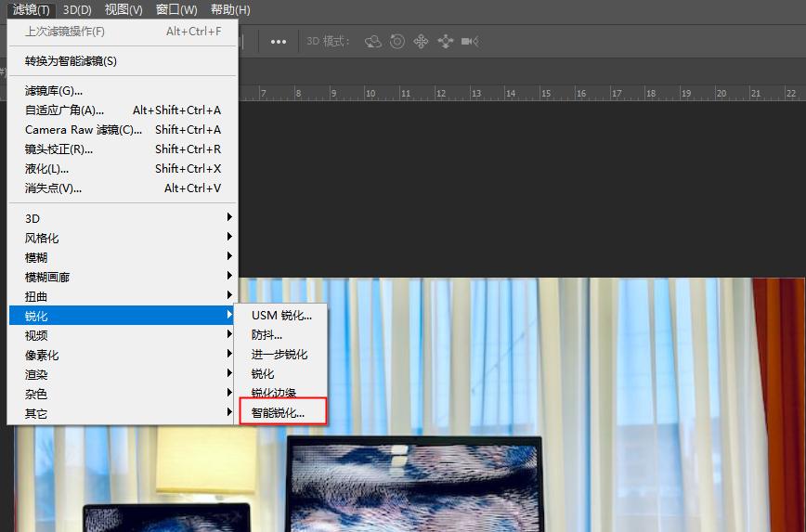Open the 视图(V) menu
This screenshot has height=532, width=806.
click(123, 10)
